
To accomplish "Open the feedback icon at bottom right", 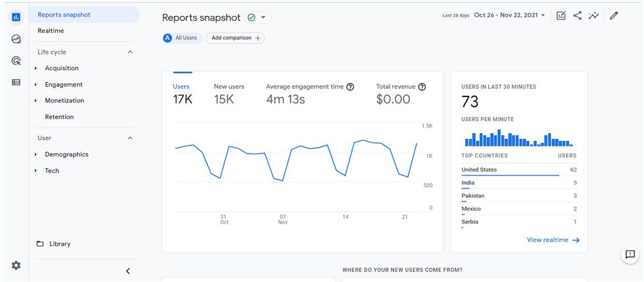I will coord(630,254).
